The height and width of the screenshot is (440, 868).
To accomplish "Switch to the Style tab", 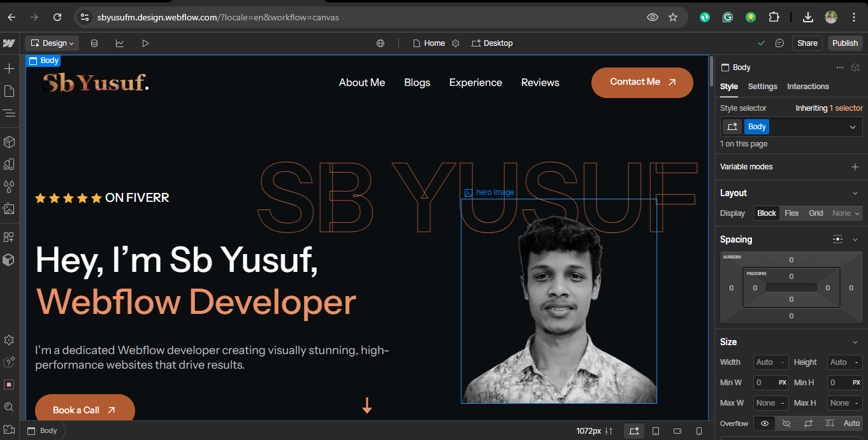I will coord(729,87).
